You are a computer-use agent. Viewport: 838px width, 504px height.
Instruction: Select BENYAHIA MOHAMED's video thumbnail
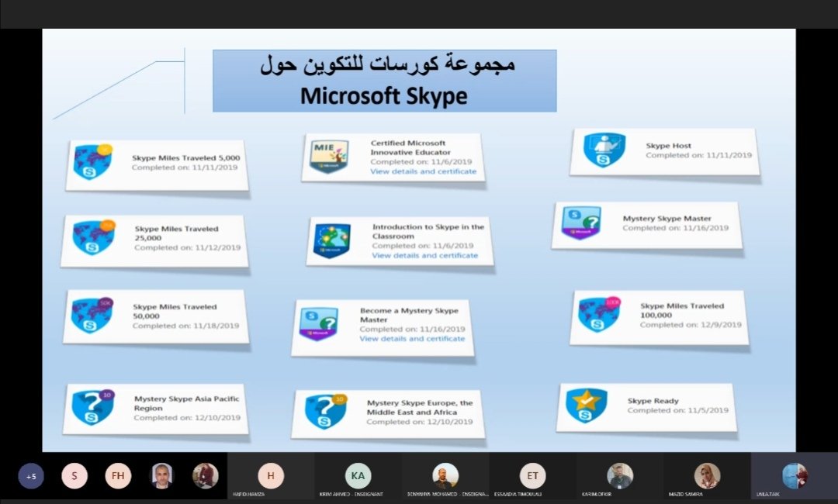(446, 475)
